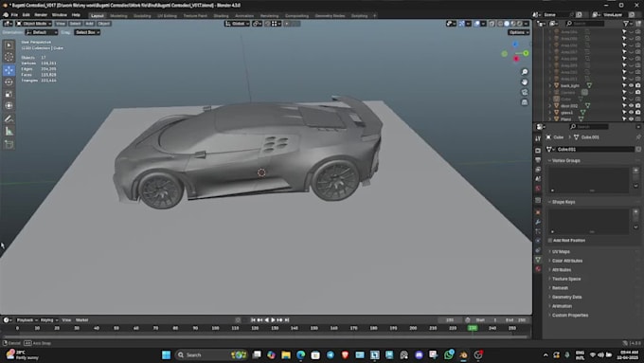Open the Material properties tab
Image resolution: width=644 pixels, height=363 pixels.
(538, 269)
